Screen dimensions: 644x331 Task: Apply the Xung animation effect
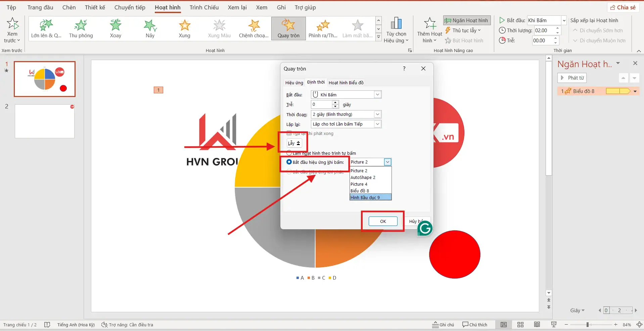pos(184,29)
